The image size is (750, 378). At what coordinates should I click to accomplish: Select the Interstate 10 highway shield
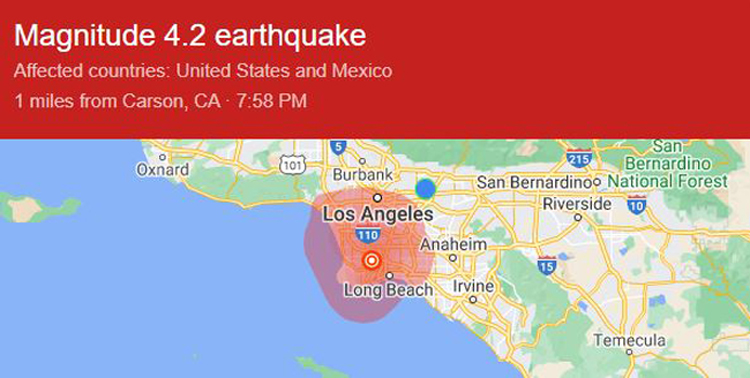coord(637,205)
